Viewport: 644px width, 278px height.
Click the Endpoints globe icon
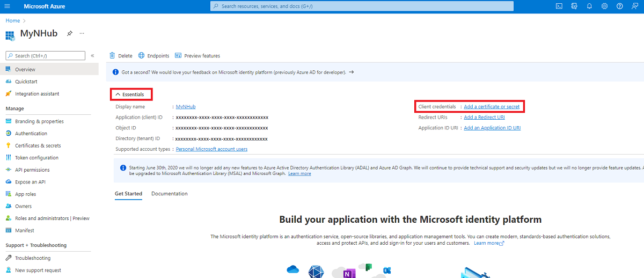click(x=142, y=55)
